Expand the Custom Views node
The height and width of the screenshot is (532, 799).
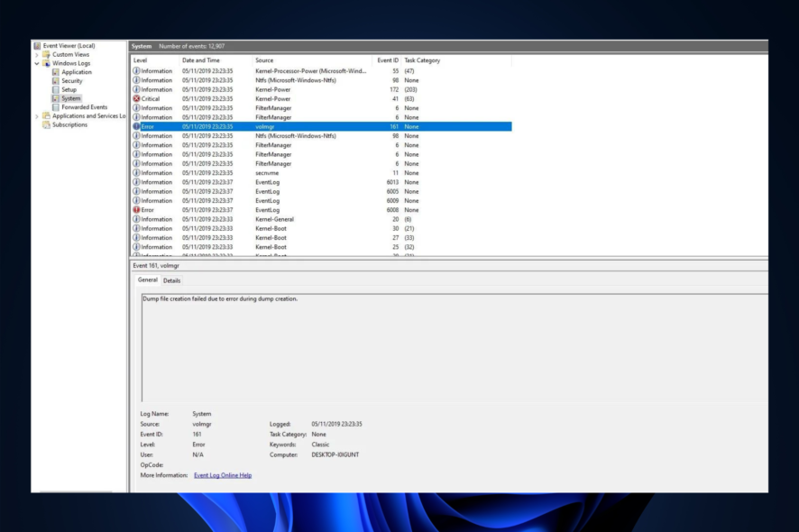click(37, 55)
